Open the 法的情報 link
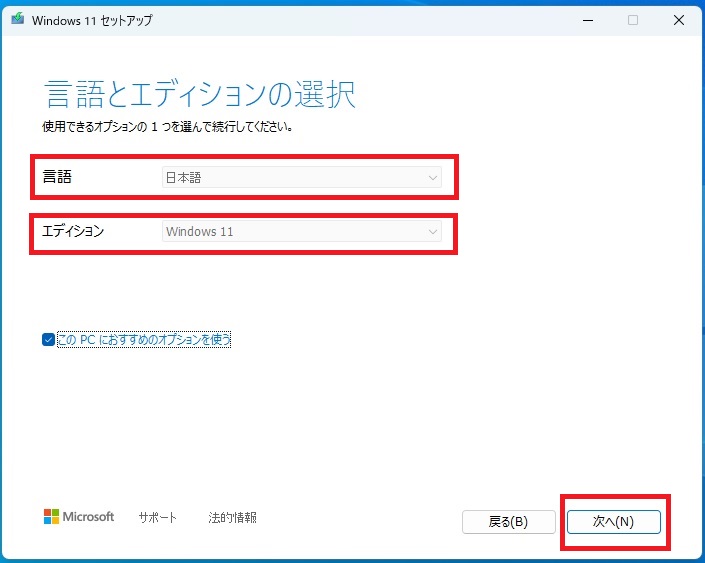Image resolution: width=705 pixels, height=563 pixels. pyautogui.click(x=232, y=517)
